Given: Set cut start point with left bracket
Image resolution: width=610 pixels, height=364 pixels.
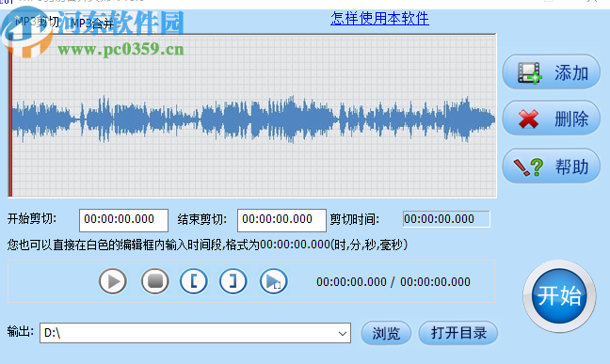Looking at the screenshot, I should pyautogui.click(x=193, y=281).
